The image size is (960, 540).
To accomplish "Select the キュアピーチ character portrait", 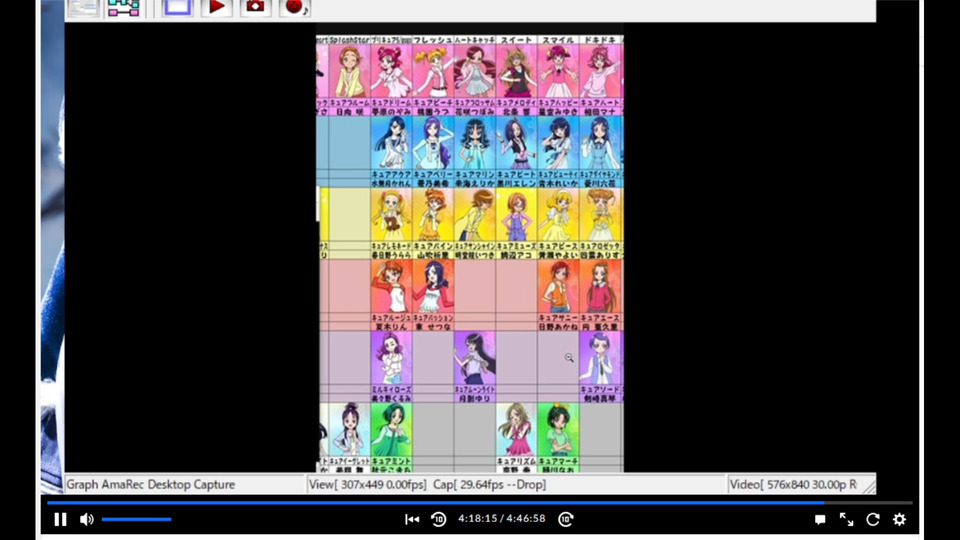I will [x=433, y=71].
